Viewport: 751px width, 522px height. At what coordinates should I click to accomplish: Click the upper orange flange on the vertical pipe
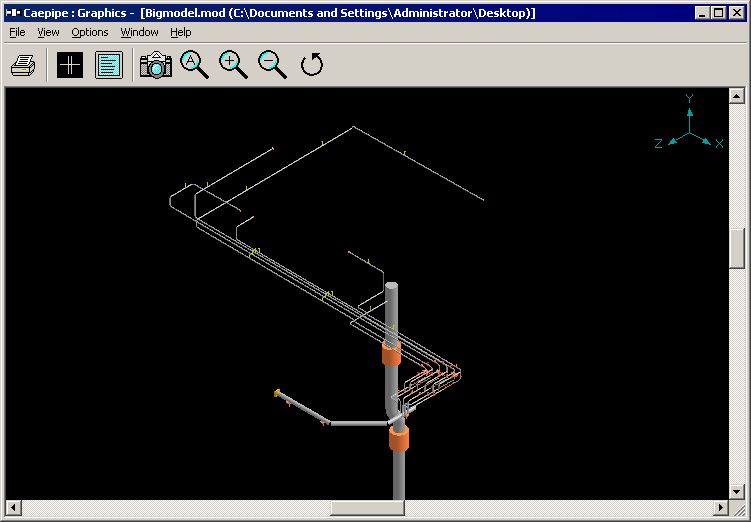click(x=391, y=353)
